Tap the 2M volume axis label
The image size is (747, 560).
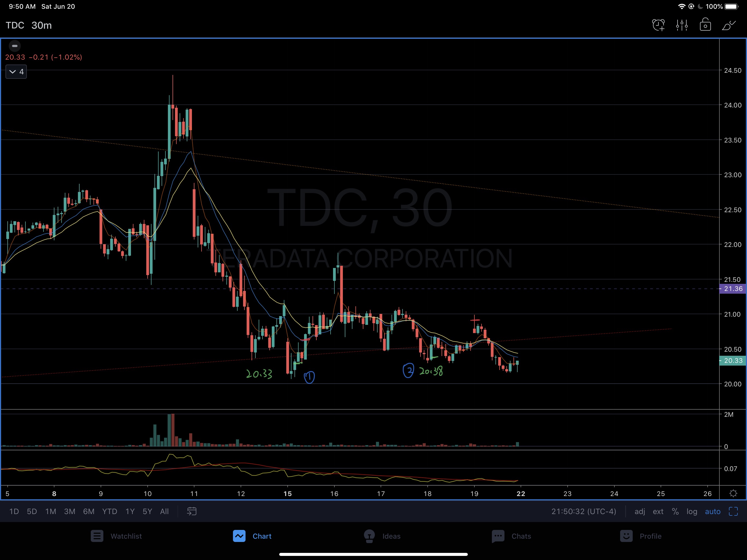(728, 414)
